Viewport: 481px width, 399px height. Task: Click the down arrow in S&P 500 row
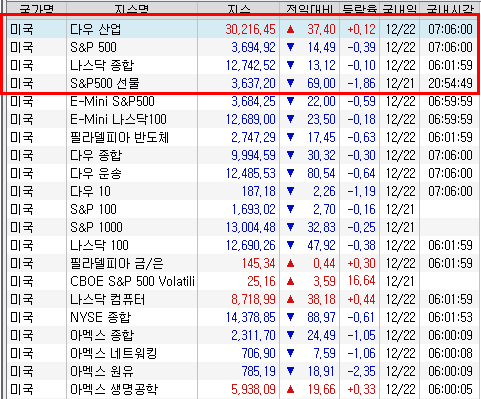pos(290,47)
